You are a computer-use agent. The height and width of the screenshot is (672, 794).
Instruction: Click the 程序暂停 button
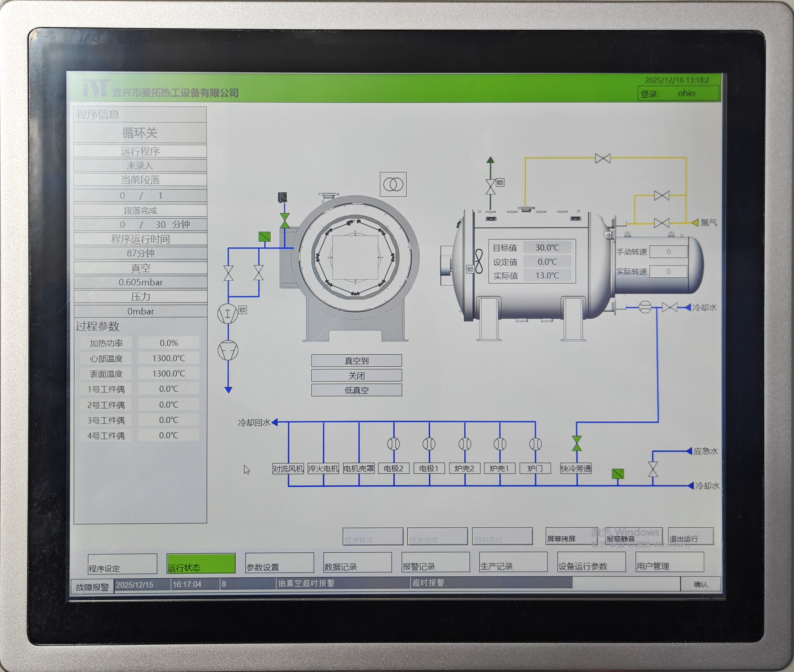(373, 536)
